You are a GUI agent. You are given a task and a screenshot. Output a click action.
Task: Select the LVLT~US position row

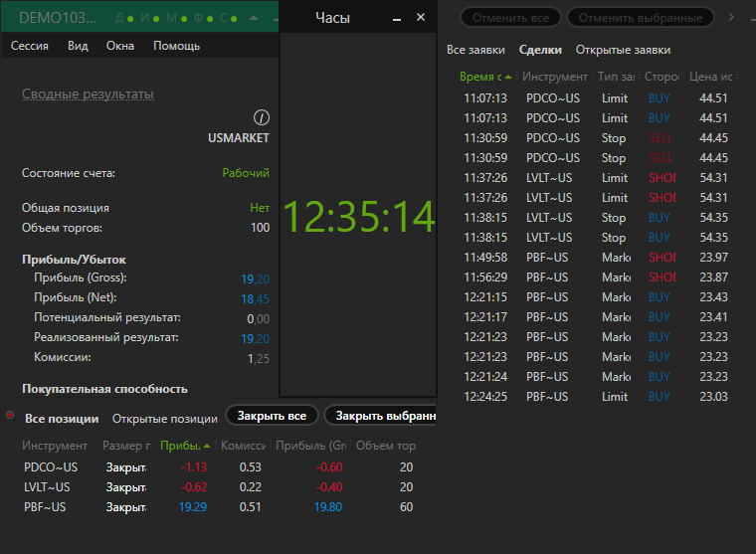[219, 487]
